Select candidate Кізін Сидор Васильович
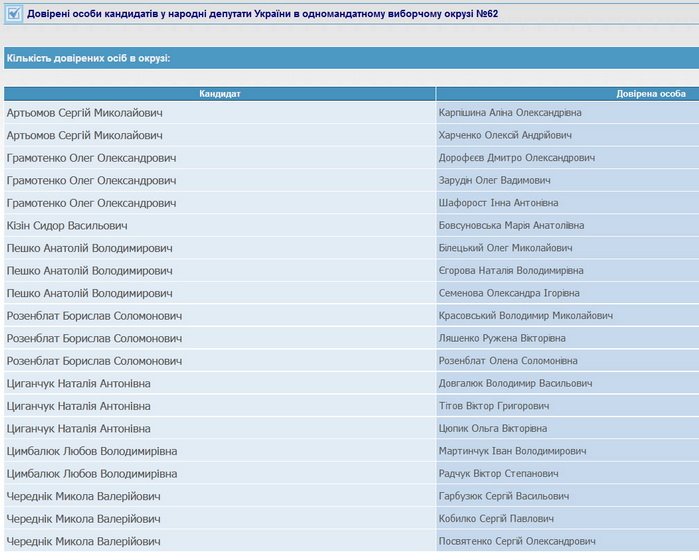 [x=67, y=225]
